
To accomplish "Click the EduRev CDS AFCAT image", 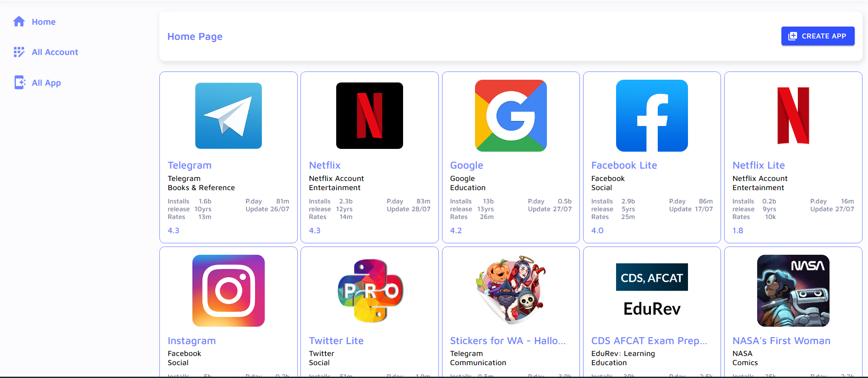I will coord(651,290).
